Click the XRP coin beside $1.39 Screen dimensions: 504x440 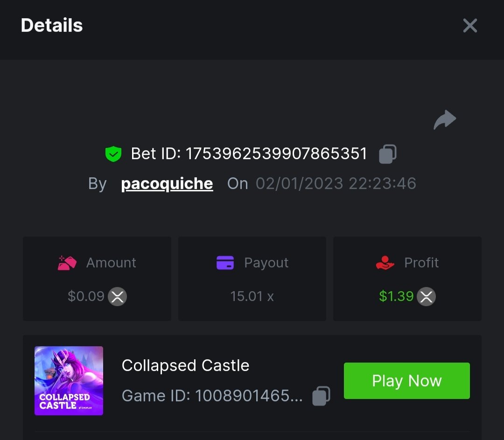(426, 297)
